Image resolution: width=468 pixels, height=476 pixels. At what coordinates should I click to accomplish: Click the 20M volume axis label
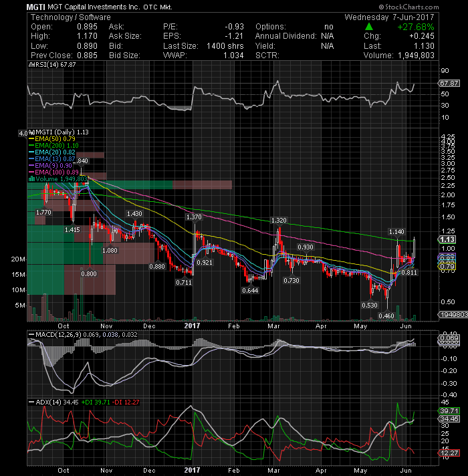pyautogui.click(x=18, y=259)
